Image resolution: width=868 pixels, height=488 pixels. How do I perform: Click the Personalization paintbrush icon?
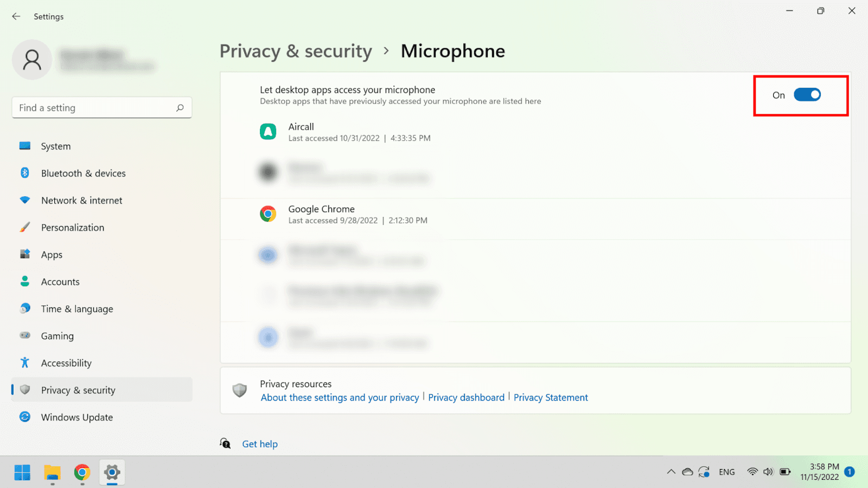point(25,227)
